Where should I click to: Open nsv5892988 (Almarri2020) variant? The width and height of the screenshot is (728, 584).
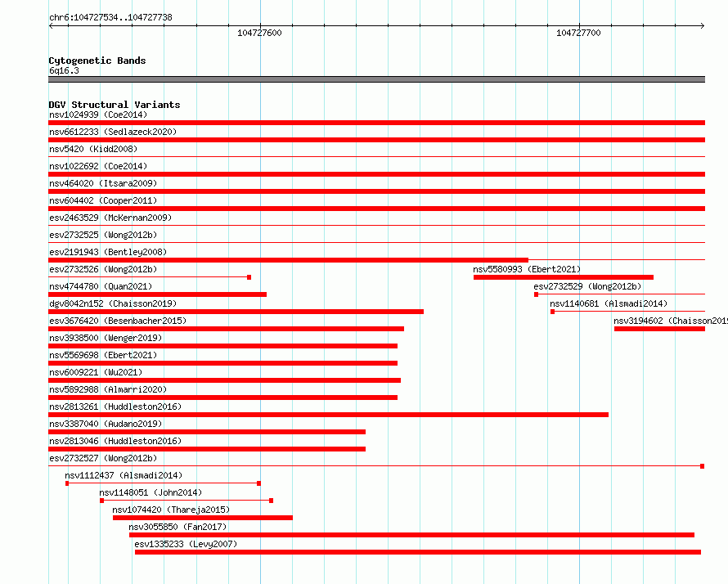tap(108, 389)
